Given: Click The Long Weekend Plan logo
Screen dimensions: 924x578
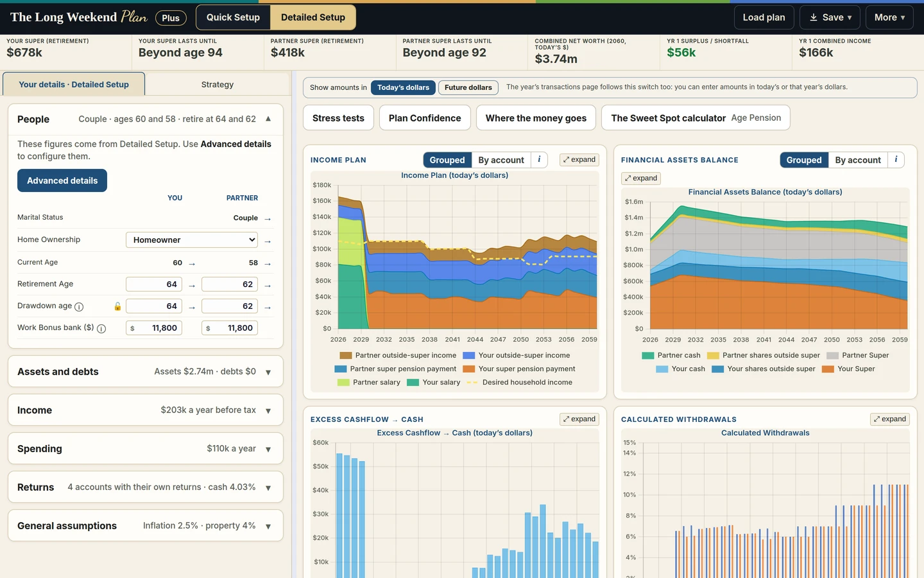Looking at the screenshot, I should click(79, 17).
